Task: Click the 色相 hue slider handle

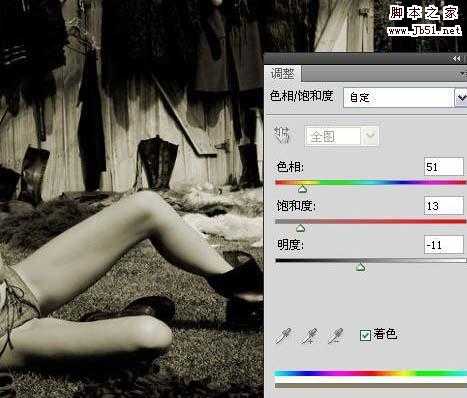Action: pos(302,189)
